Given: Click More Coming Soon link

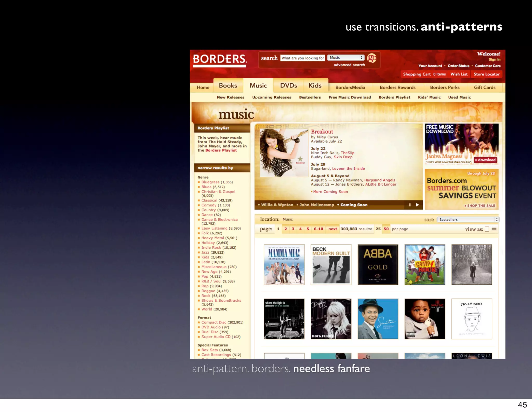Looking at the screenshot, I should click(330, 192).
